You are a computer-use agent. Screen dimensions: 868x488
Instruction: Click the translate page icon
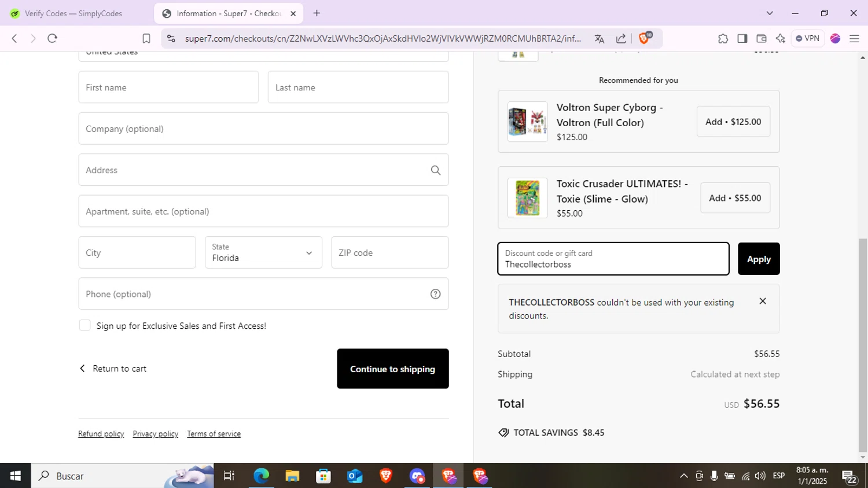point(599,39)
